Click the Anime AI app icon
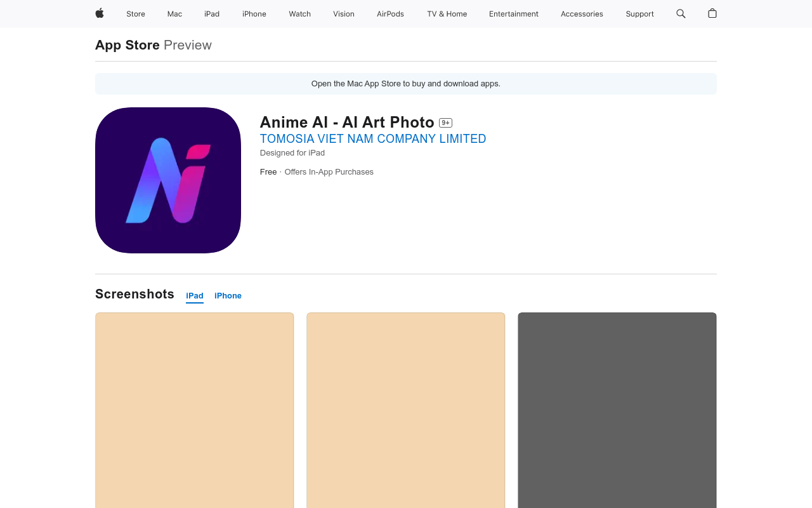Screen dimensions: 812x508 (x=168, y=180)
